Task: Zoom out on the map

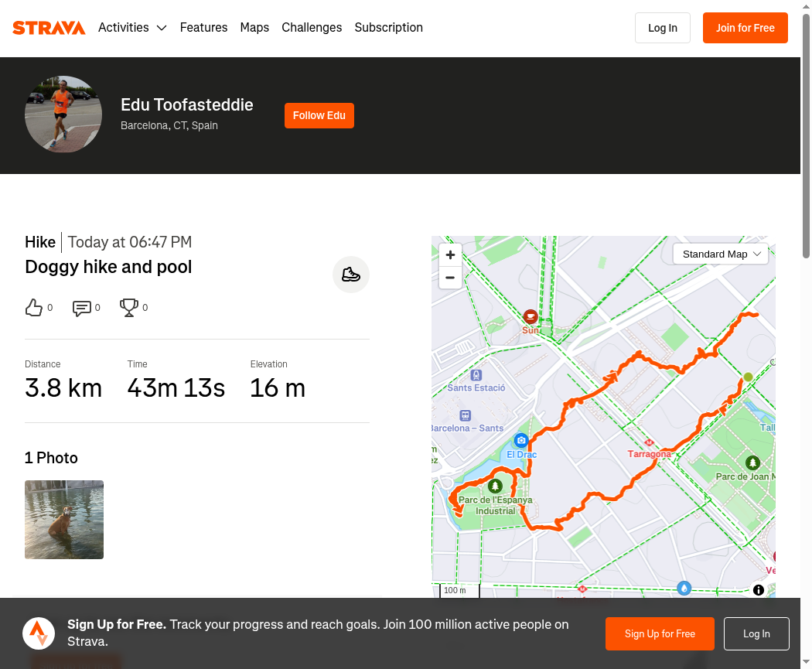Action: click(x=450, y=278)
